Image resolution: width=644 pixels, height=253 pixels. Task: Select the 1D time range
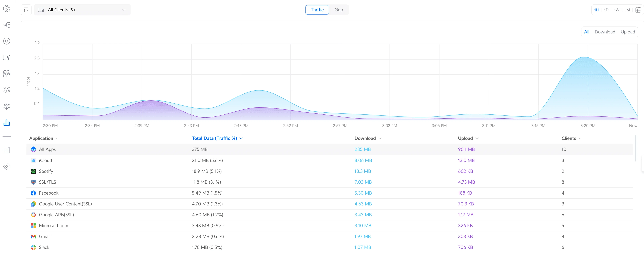click(x=606, y=10)
